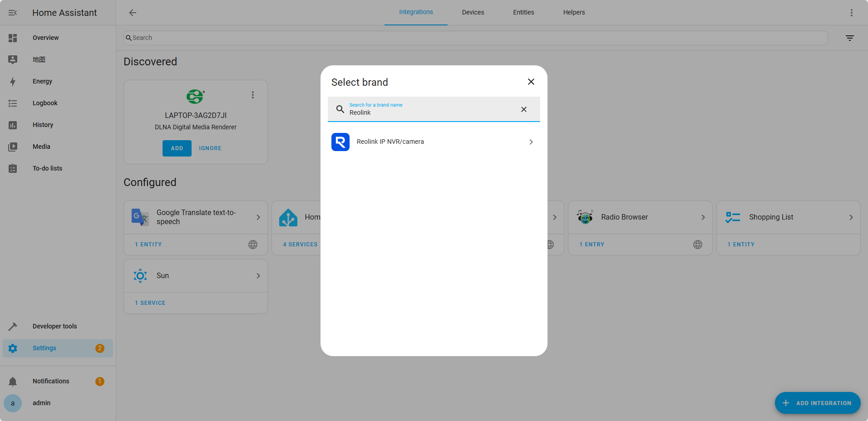Click the Shopping List icon

(733, 217)
